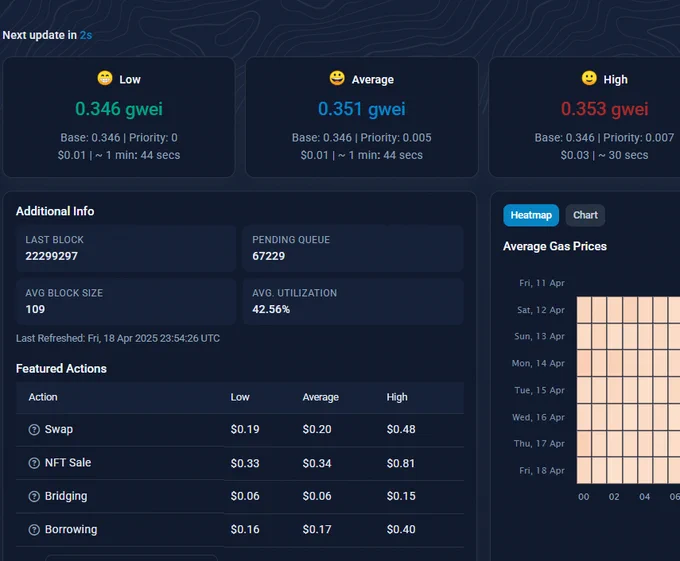Click heatmap cell for Fri 18 Apr hour 02
This screenshot has width=680, height=561.
[x=615, y=470]
